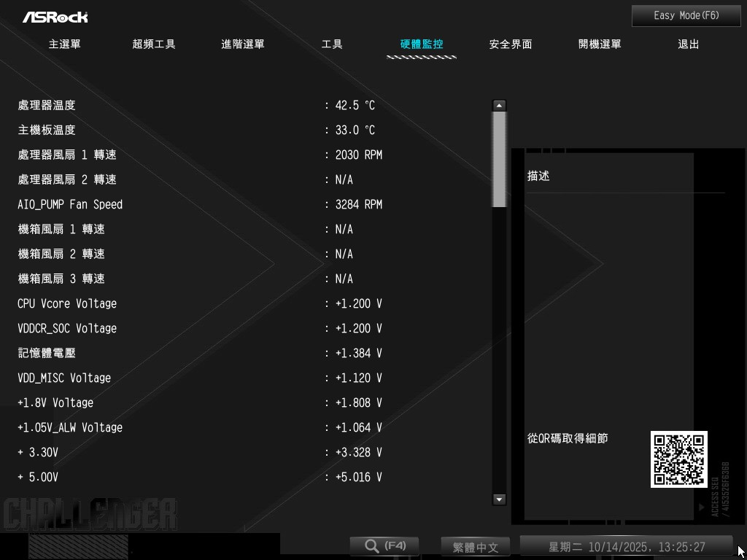
Task: Open the 主選單 tab
Action: click(x=64, y=44)
